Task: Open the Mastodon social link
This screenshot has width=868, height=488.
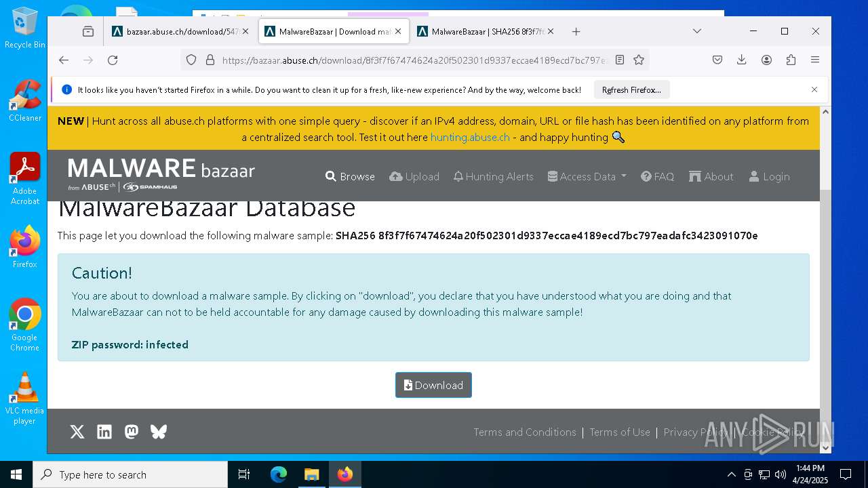Action: [x=132, y=432]
